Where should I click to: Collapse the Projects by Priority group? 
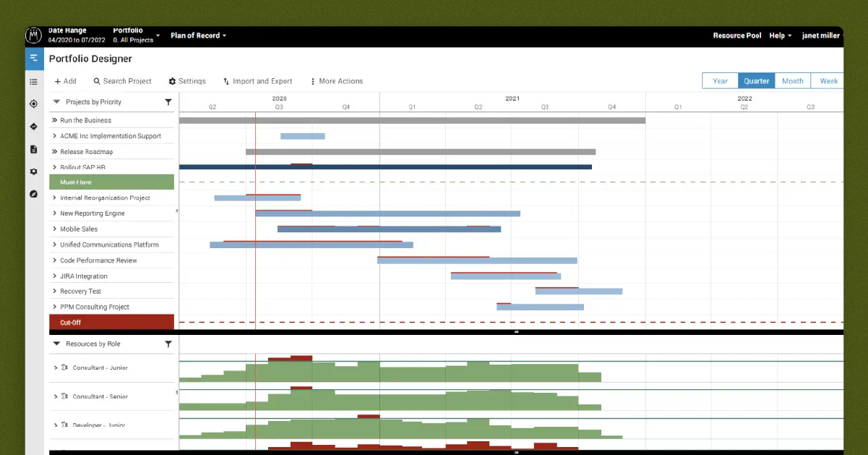(x=56, y=102)
